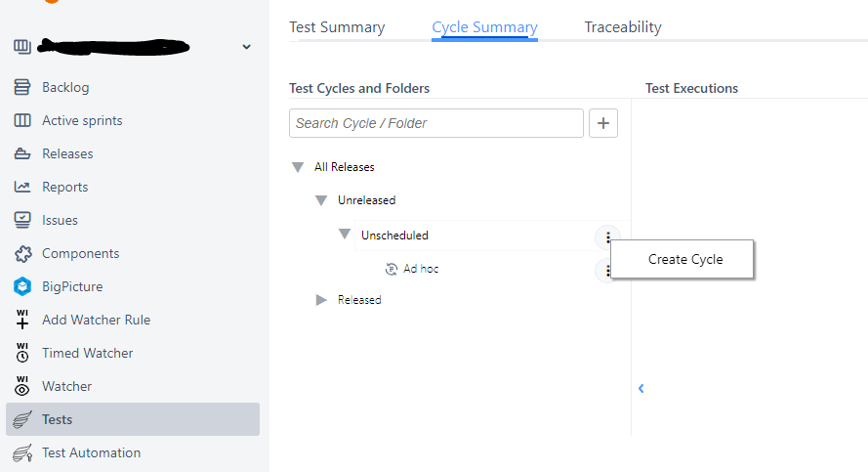The image size is (868, 472).
Task: Click the Watcher eye icon
Action: 21,387
